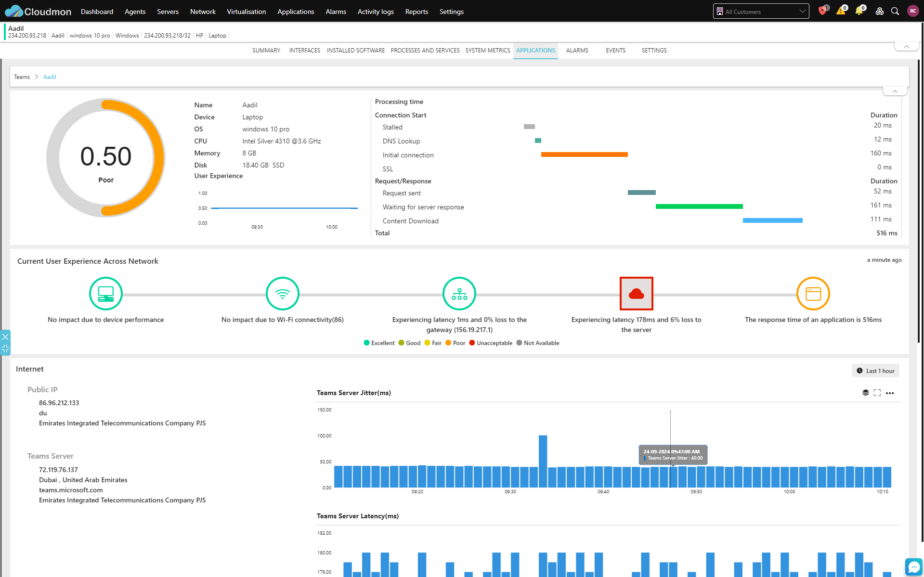Image resolution: width=924 pixels, height=577 pixels.
Task: Click the X icon on left side widget
Action: point(5,337)
